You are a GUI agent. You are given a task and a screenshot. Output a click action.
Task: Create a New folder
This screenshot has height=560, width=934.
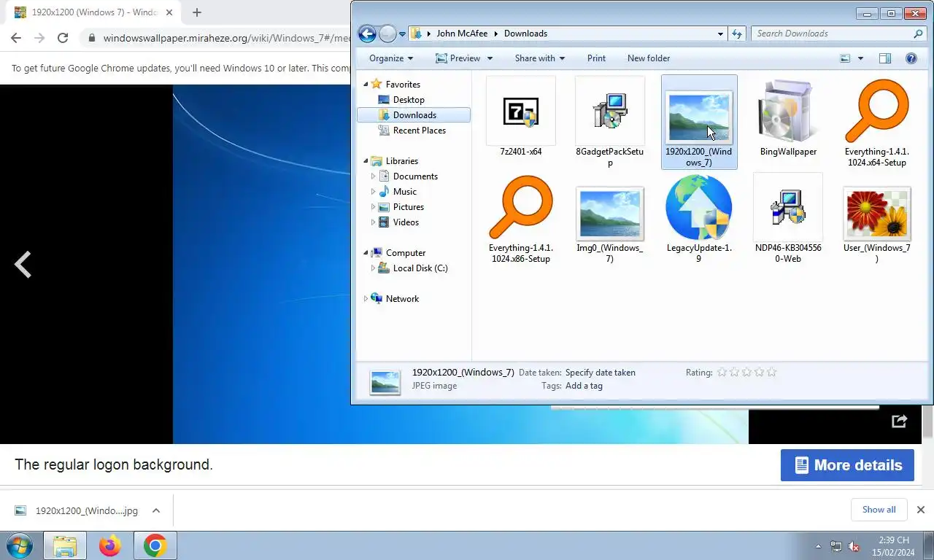[649, 58]
